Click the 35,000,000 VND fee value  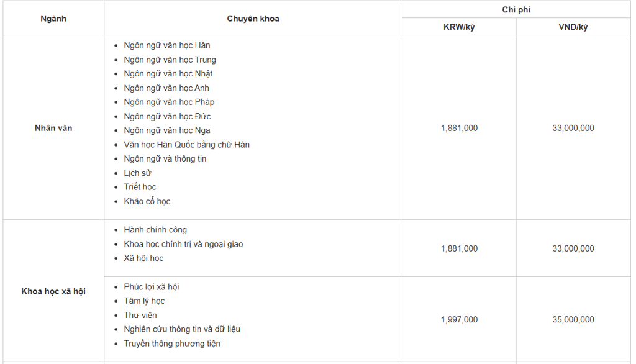pos(573,319)
